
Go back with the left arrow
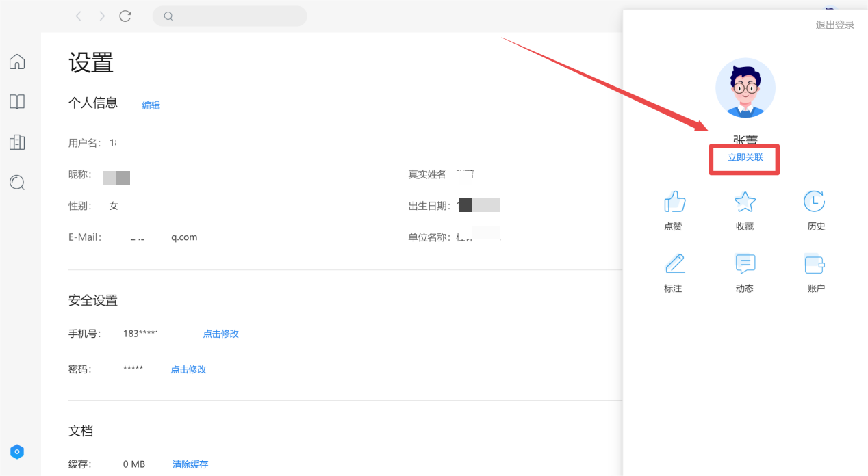tap(79, 16)
